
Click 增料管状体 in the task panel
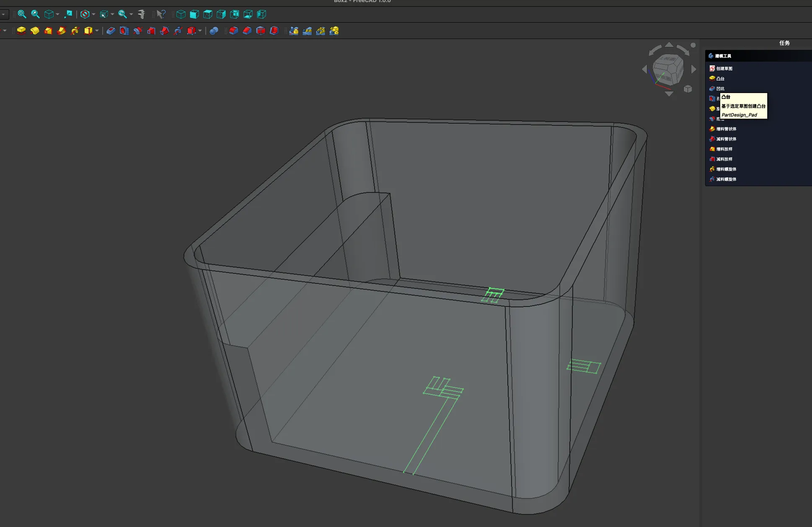[x=726, y=129]
